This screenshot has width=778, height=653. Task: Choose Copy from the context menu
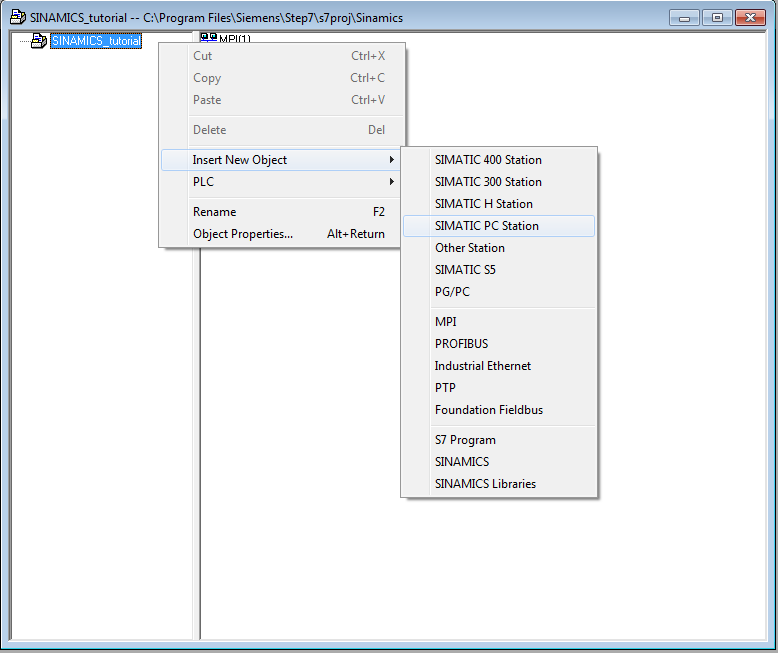click(x=282, y=78)
